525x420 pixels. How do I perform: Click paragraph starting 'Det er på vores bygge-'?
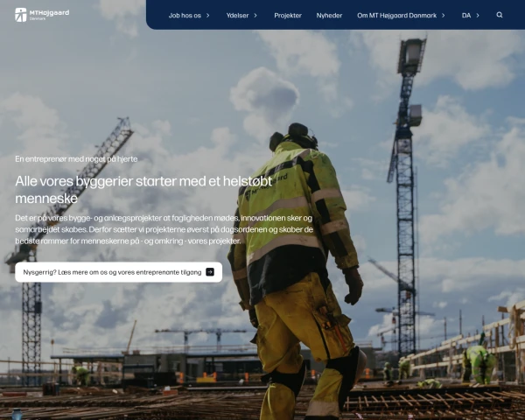tap(164, 229)
